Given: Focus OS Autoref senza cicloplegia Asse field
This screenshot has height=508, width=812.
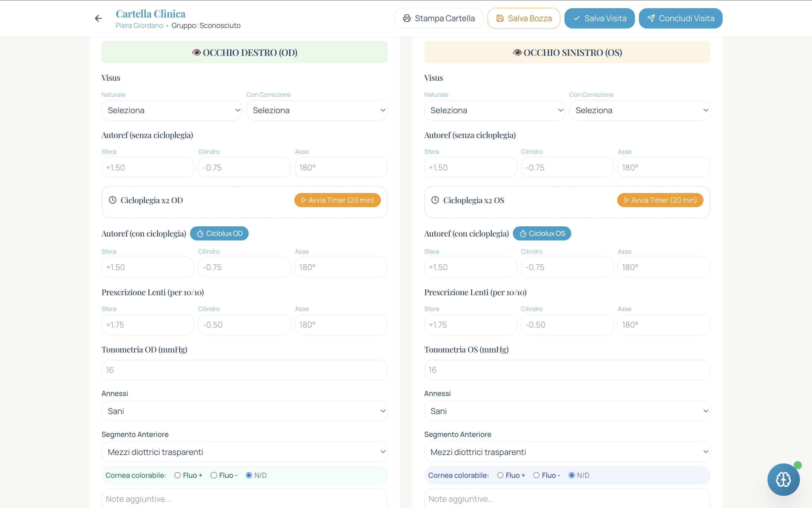Looking at the screenshot, I should coord(664,167).
